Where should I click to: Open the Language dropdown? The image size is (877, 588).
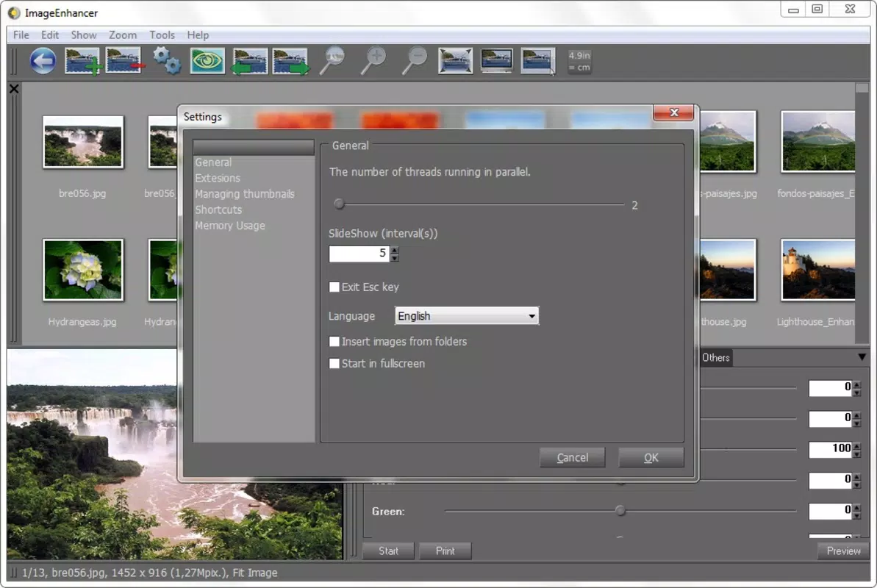click(x=467, y=316)
